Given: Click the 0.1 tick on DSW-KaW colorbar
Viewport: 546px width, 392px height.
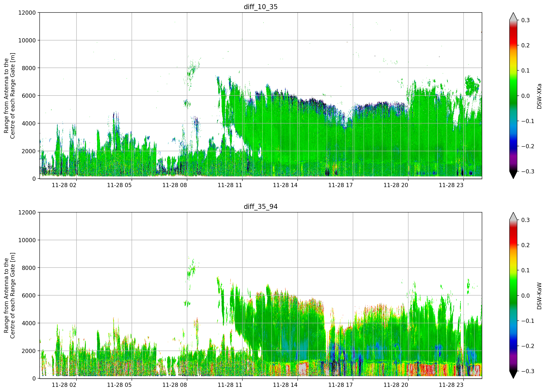Looking at the screenshot, I should (526, 270).
